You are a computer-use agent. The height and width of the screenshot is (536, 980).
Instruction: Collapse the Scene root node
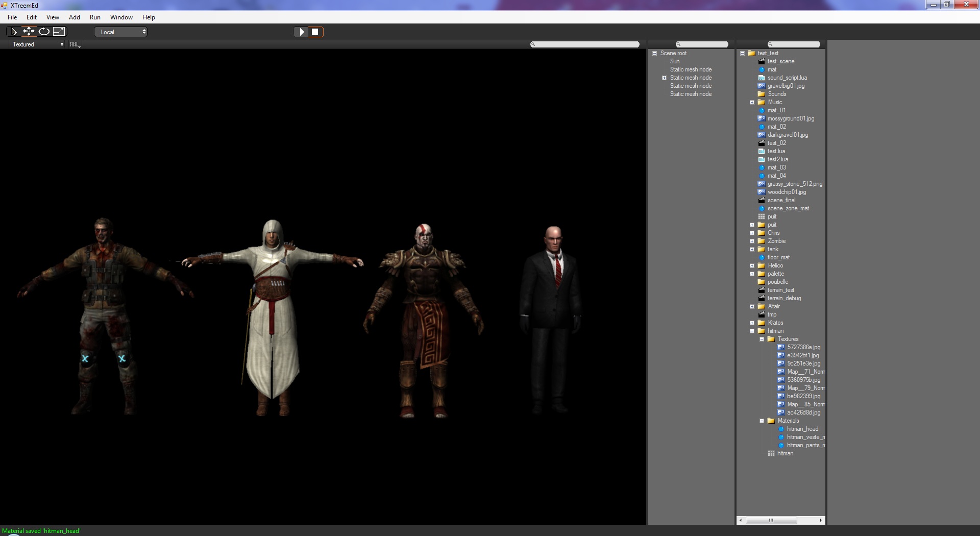654,53
